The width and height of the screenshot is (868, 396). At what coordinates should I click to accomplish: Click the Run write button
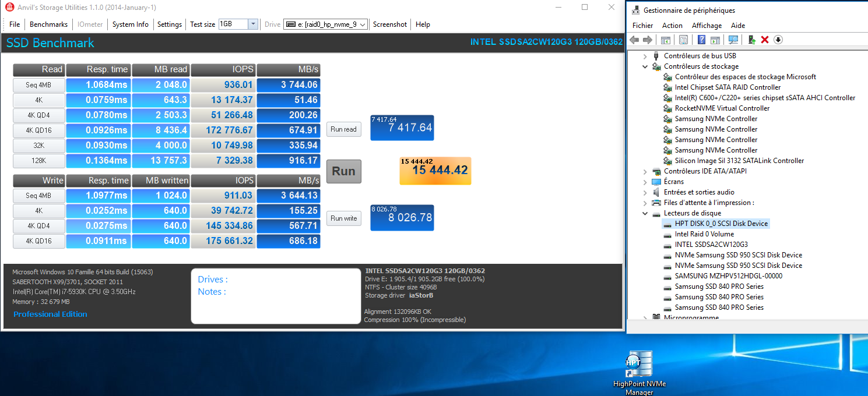pyautogui.click(x=343, y=218)
